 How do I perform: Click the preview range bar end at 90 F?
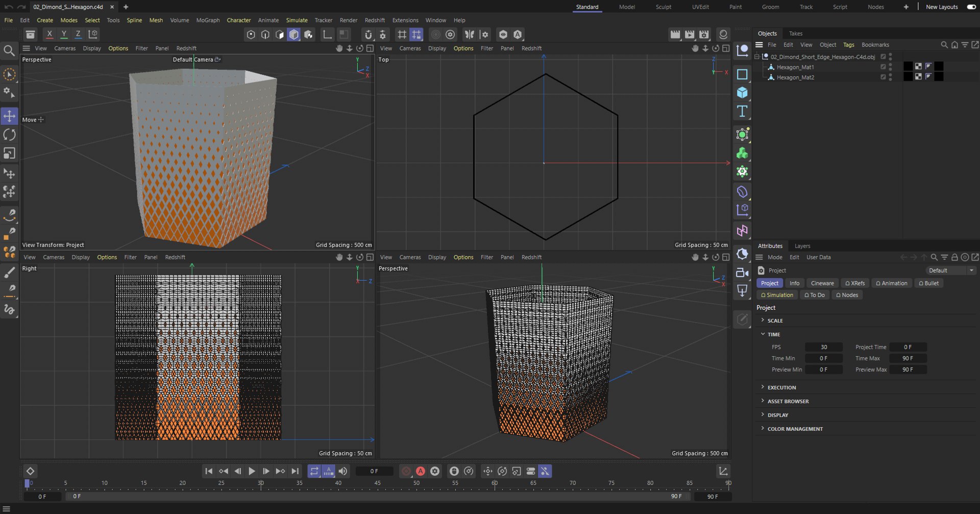pos(676,496)
